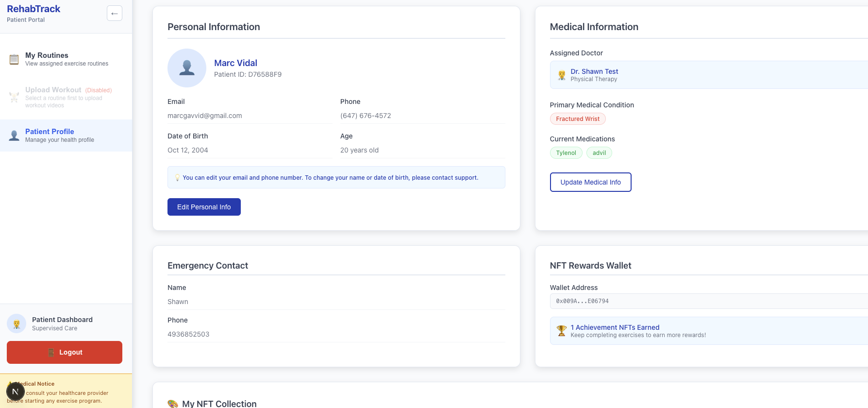Click the RehabTrack logo title
Screen dimensions: 868x408
coord(33,9)
